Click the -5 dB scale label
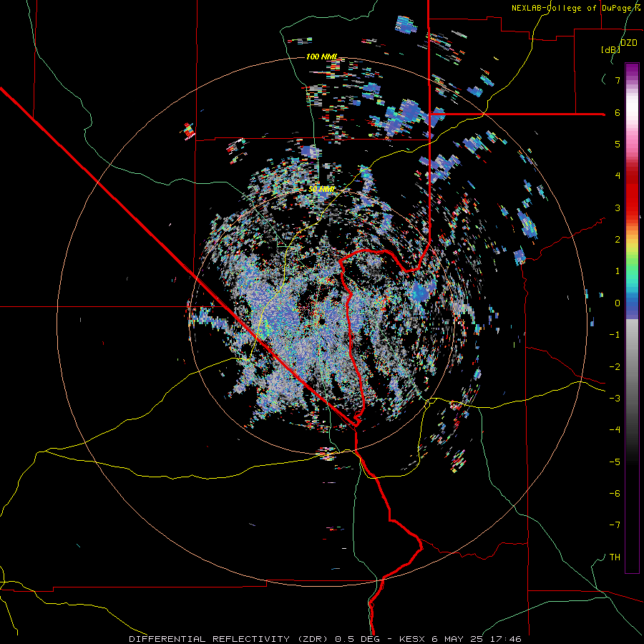The height and width of the screenshot is (644, 644). [615, 462]
